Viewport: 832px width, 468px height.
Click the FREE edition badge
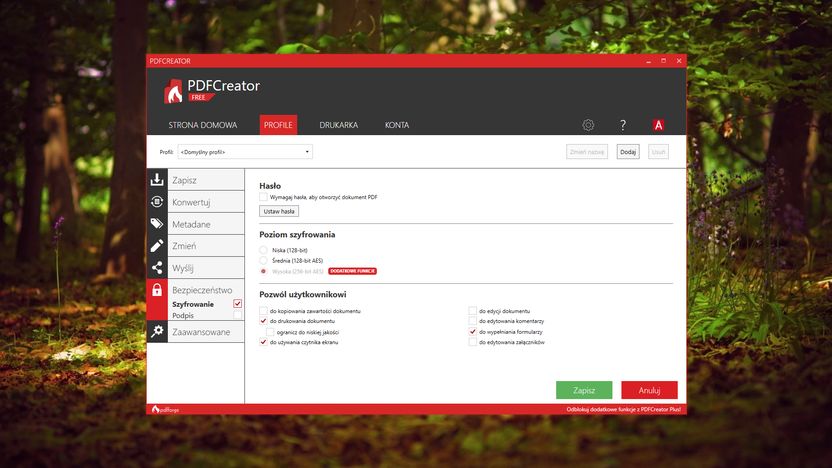pos(201,97)
